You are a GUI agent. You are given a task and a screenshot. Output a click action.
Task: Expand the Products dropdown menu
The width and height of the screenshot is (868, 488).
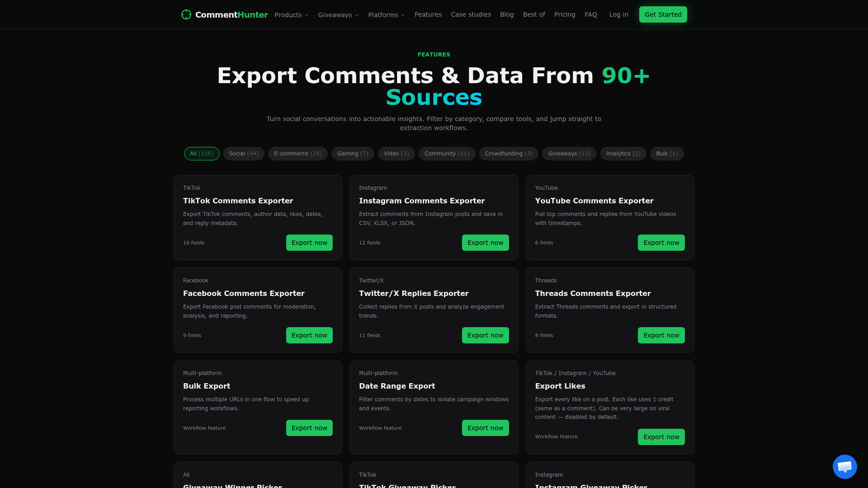(x=292, y=15)
